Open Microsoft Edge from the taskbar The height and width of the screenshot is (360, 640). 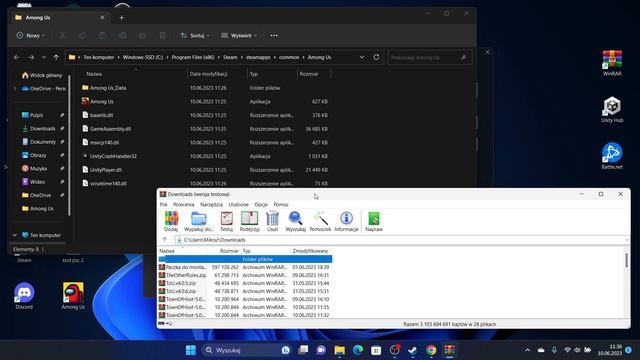(358, 350)
